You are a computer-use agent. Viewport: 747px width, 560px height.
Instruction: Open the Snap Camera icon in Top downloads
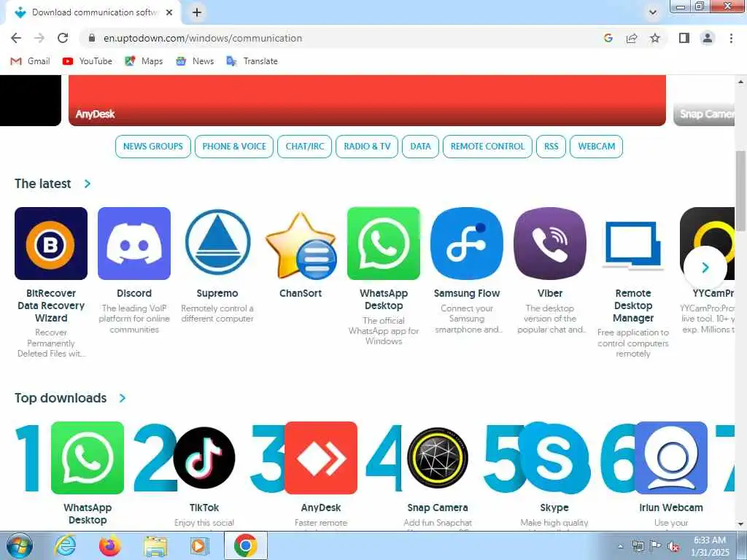(x=438, y=458)
